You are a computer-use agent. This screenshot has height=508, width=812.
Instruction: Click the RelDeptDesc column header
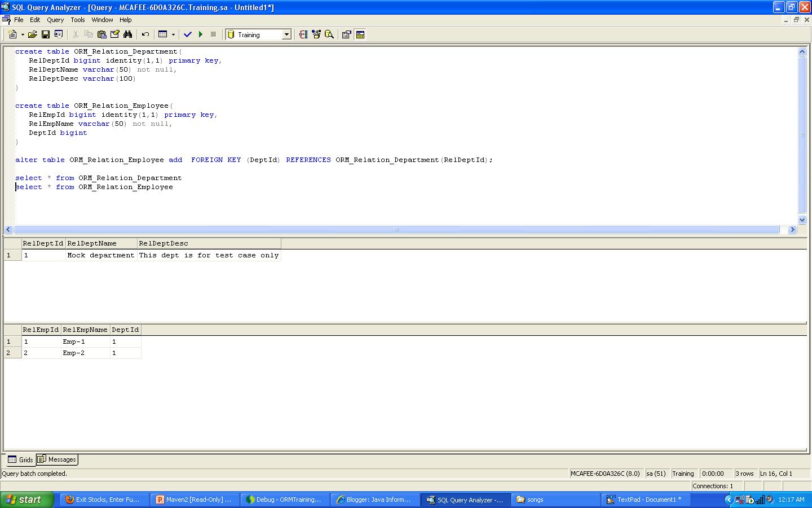[x=209, y=243]
